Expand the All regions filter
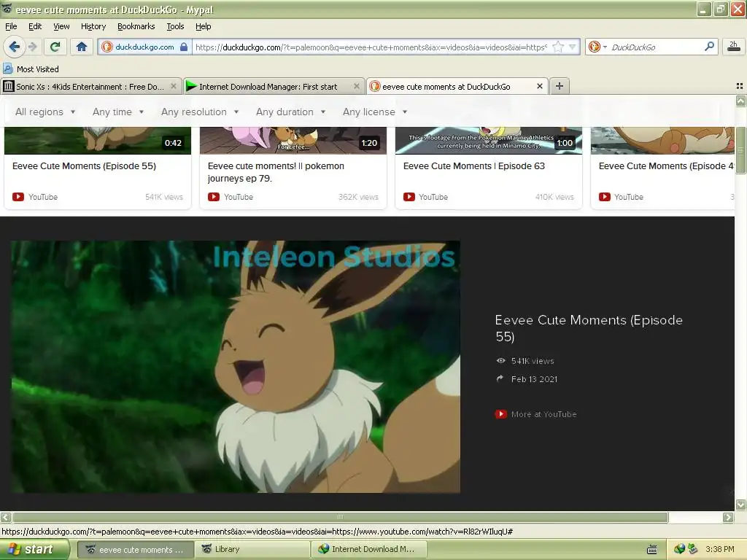Image resolution: width=747 pixels, height=560 pixels. click(45, 112)
